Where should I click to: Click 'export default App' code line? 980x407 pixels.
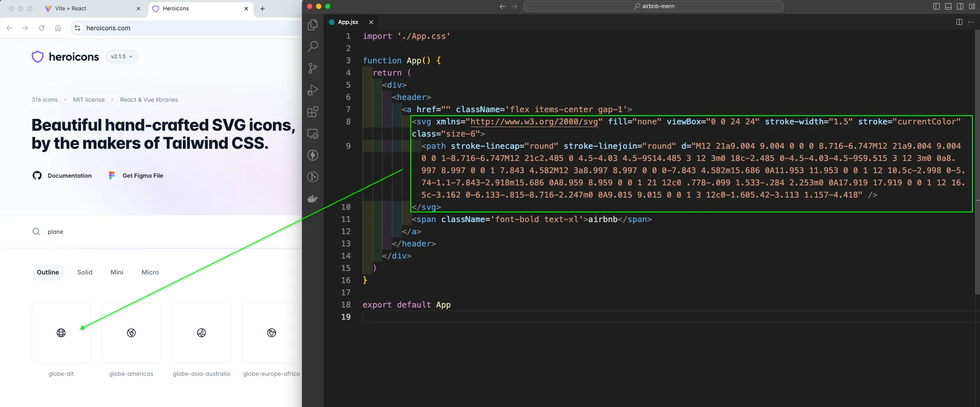point(406,305)
